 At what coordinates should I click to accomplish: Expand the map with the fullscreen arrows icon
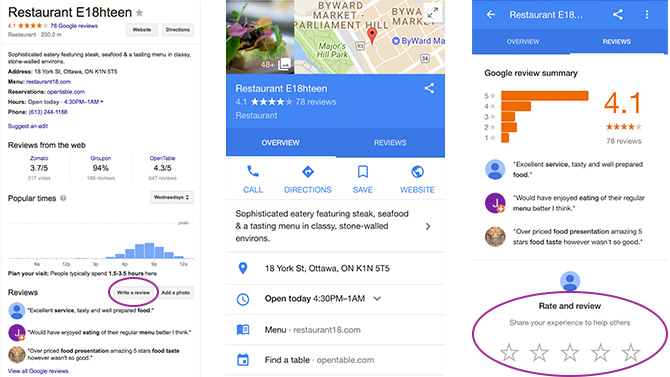(433, 13)
